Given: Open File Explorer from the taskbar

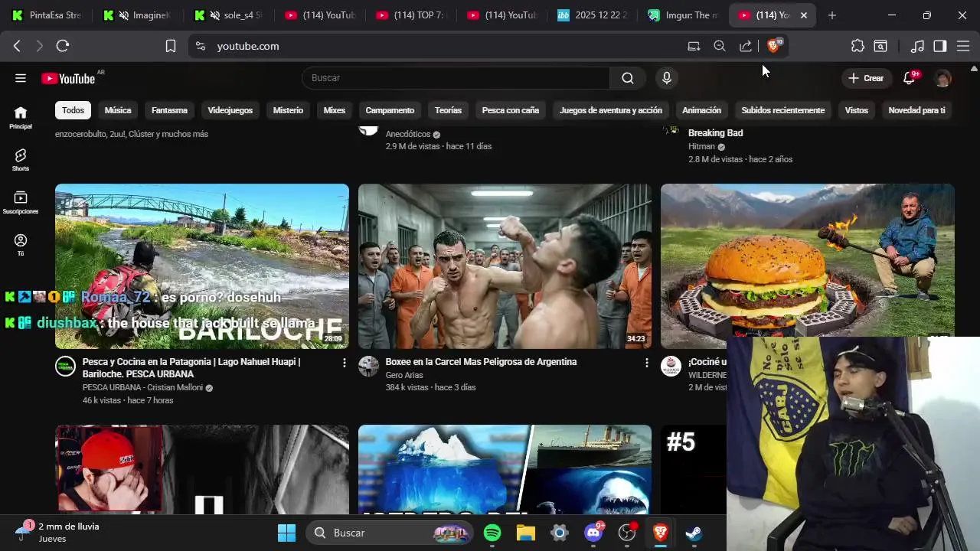Looking at the screenshot, I should pyautogui.click(x=525, y=533).
